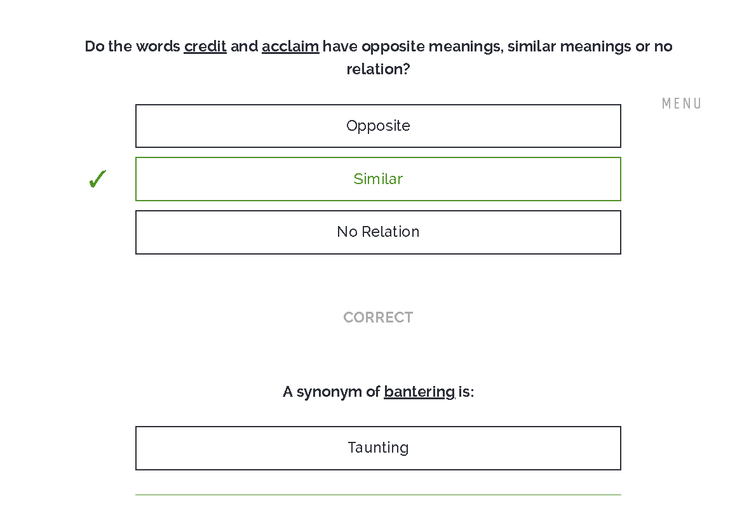Open the MENU in the corner
This screenshot has width=756, height=532.
point(681,103)
